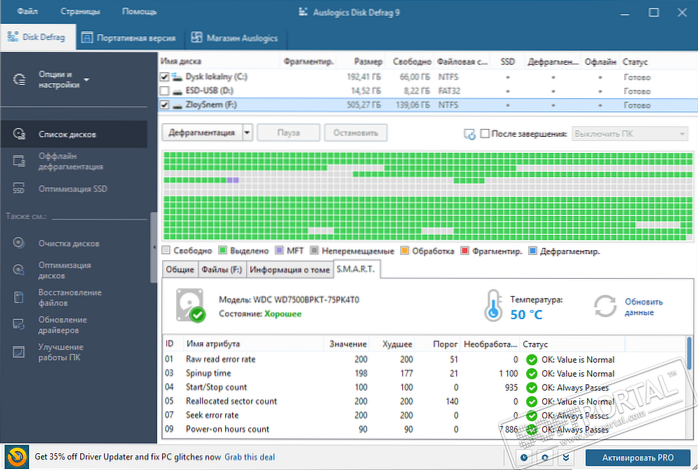
Task: Click the scheduler clock icon near После завершения
Action: [x=470, y=133]
